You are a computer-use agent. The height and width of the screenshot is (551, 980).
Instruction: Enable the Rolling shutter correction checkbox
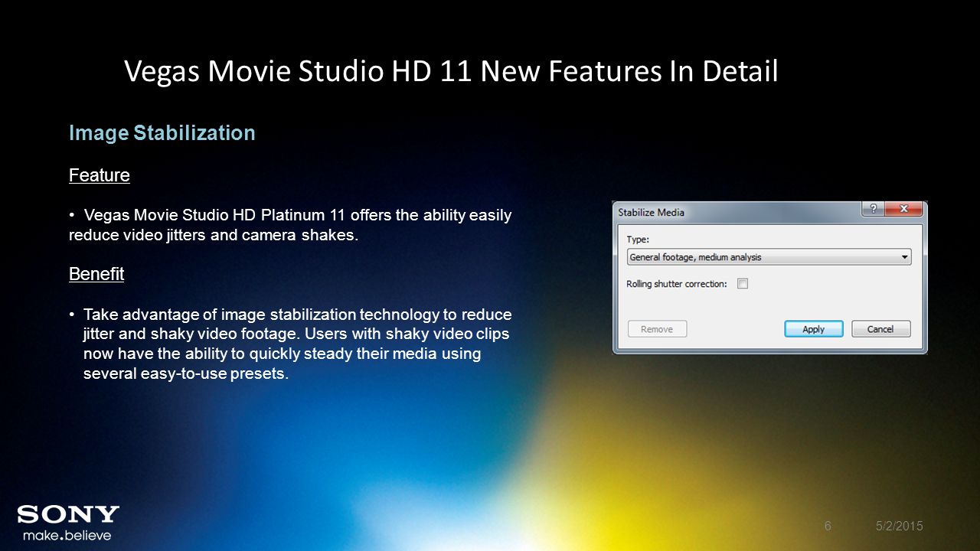coord(742,284)
